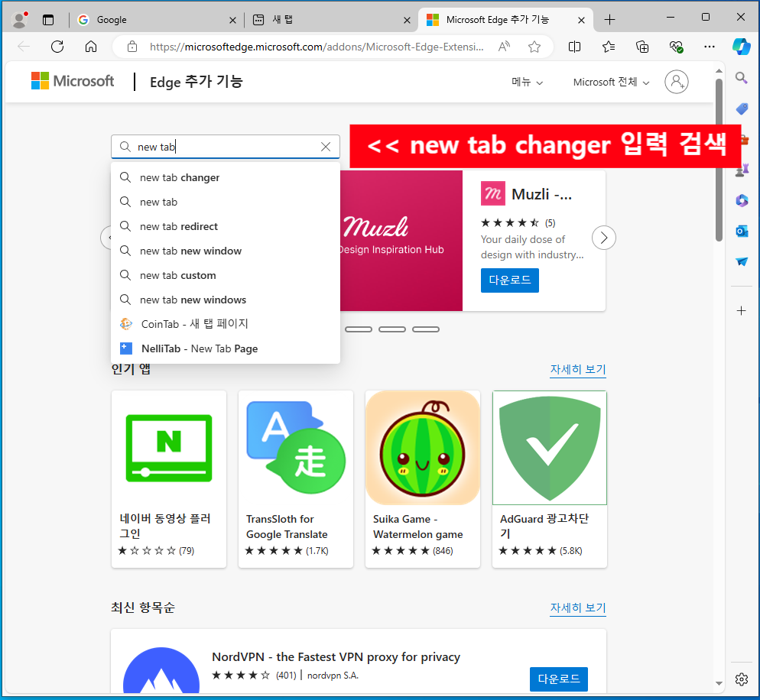Screen dimensions: 760x700
Task: Select the plain new tab suggestion
Action: point(226,202)
